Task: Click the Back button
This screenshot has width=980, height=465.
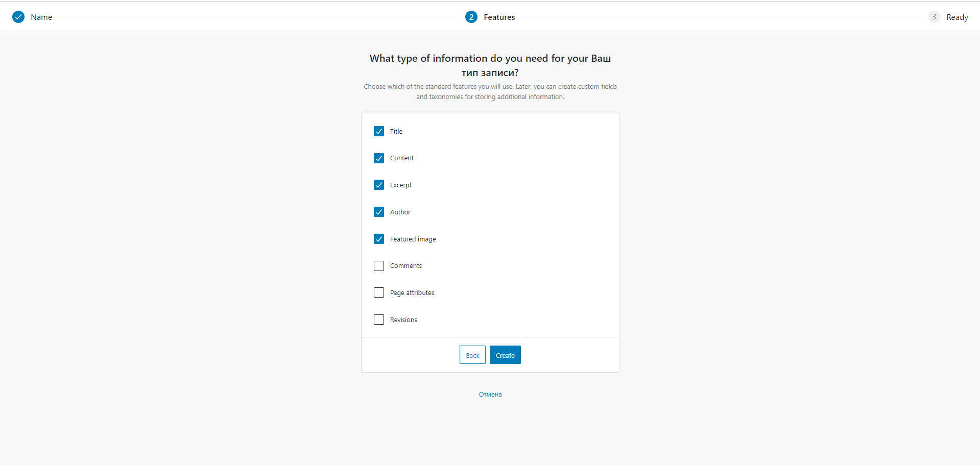Action: click(472, 355)
